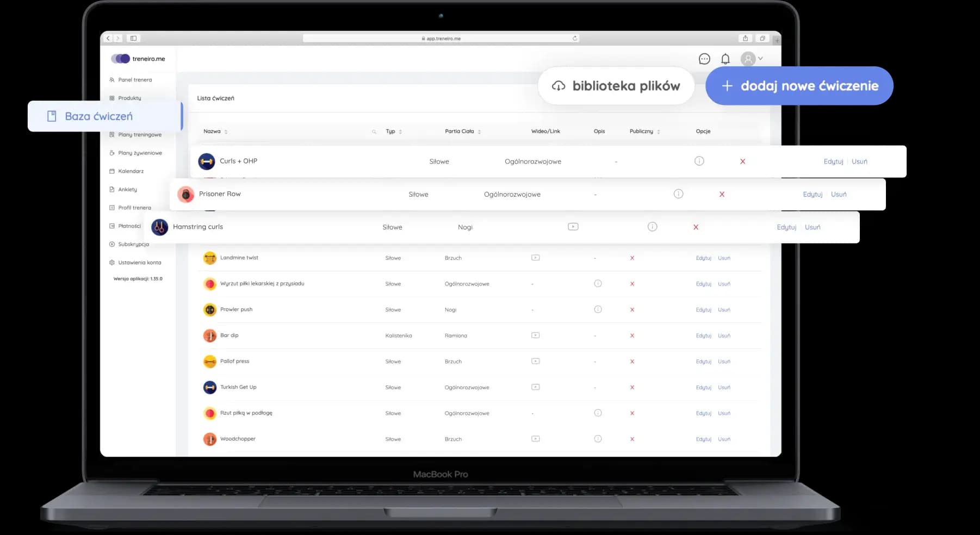Click the browser address bar showing app.treneiro.me
This screenshot has height=535, width=980.
click(x=441, y=38)
